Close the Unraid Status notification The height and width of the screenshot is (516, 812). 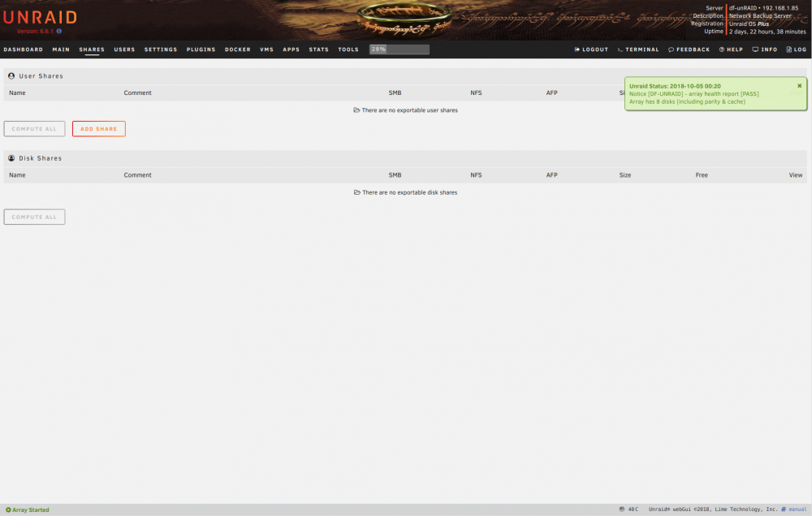[x=800, y=86]
